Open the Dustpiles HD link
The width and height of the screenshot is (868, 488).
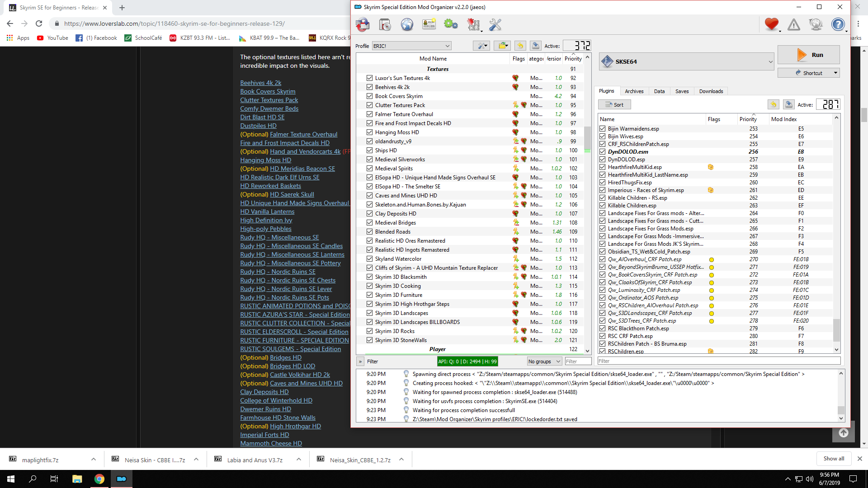(258, 126)
